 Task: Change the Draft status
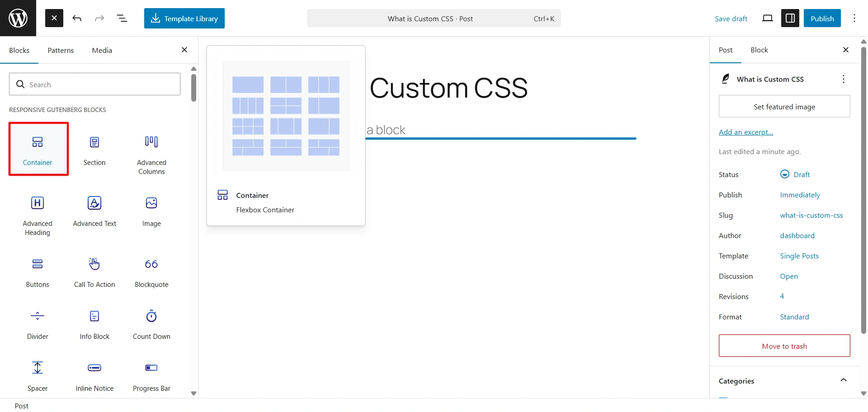tap(795, 174)
